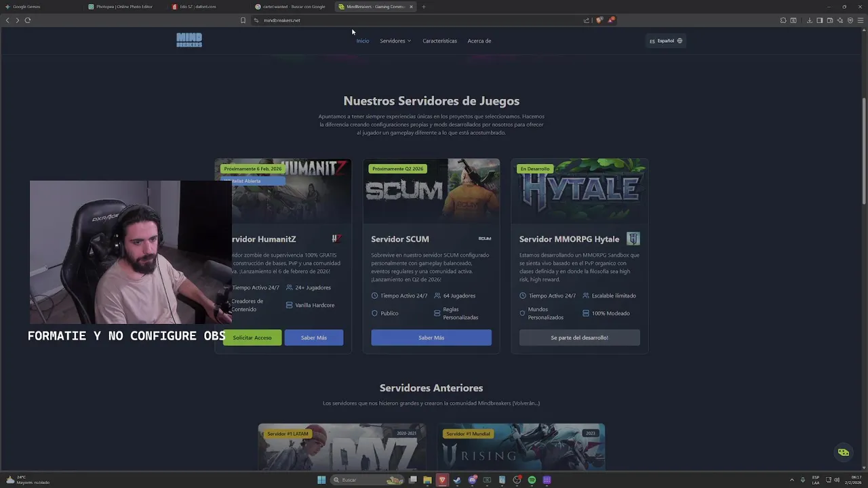
Task: Click the Nuestros Servidores de Juegos heading
Action: point(431,101)
